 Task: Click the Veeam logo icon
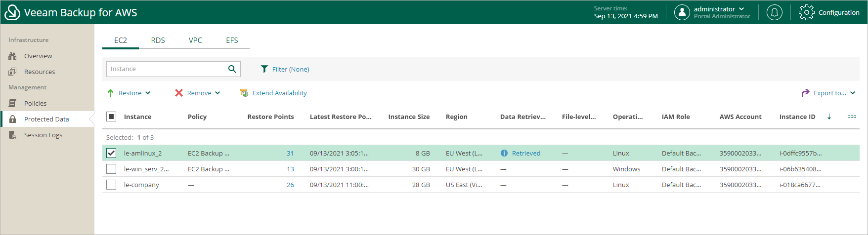[12, 12]
